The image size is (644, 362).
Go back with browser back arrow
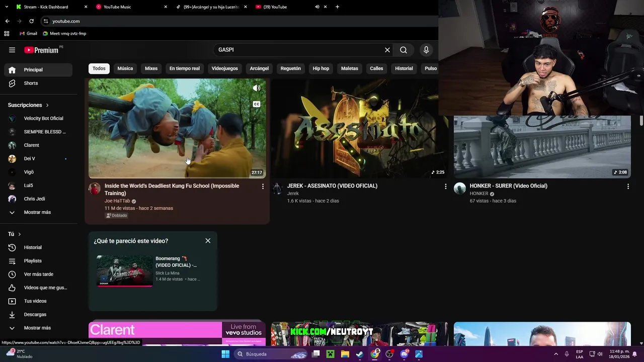click(x=7, y=21)
